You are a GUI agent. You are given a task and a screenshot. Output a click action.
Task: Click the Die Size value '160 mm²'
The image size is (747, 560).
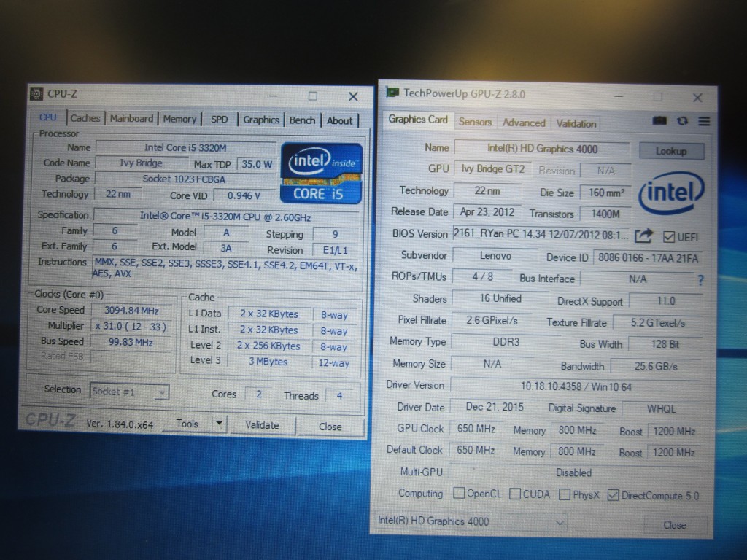coord(606,192)
